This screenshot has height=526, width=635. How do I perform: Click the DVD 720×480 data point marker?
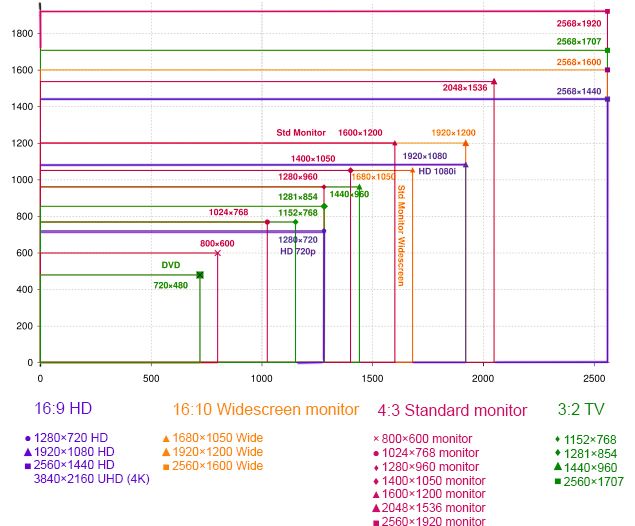point(200,275)
